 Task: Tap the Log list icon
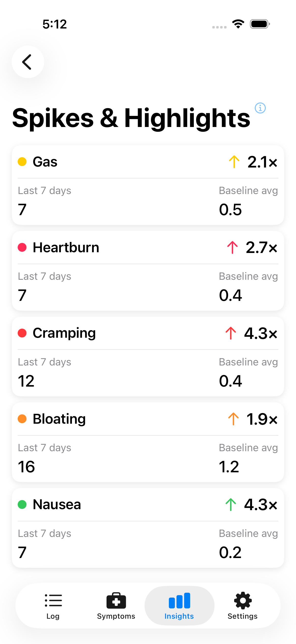click(53, 601)
